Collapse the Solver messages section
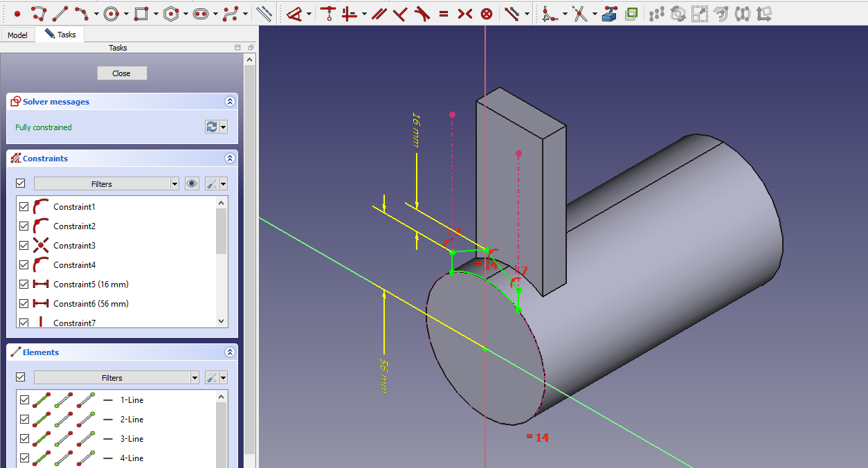868x468 pixels. pos(230,102)
